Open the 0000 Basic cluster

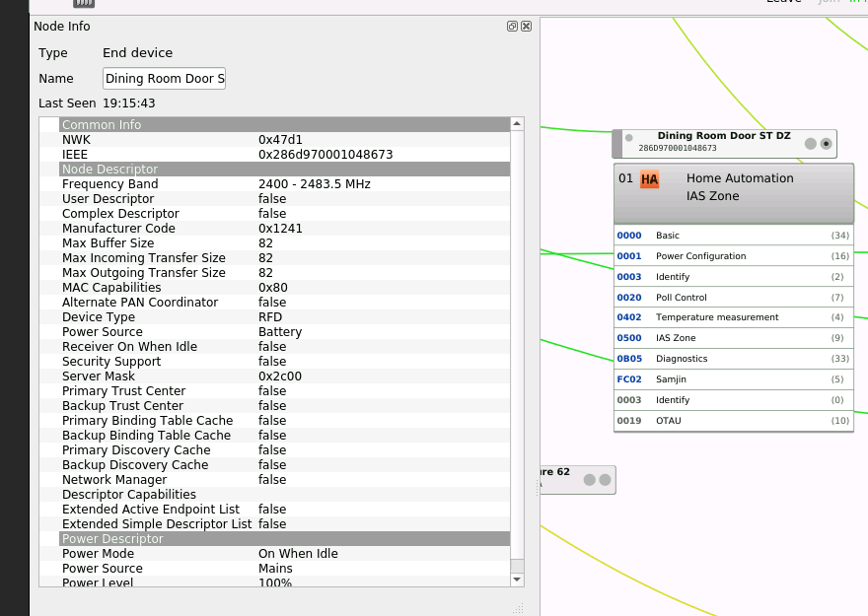click(734, 235)
